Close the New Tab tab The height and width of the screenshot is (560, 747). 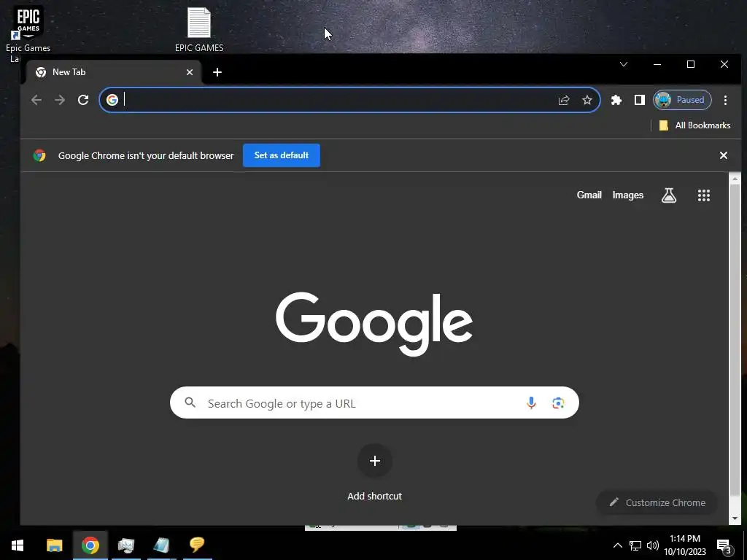190,72
